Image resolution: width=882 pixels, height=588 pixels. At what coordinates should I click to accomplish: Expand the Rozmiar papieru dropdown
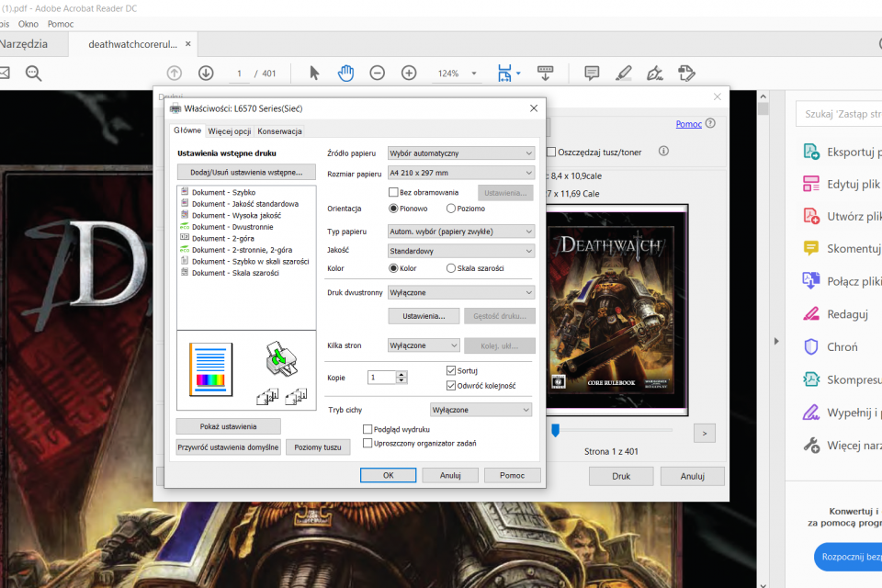(460, 173)
